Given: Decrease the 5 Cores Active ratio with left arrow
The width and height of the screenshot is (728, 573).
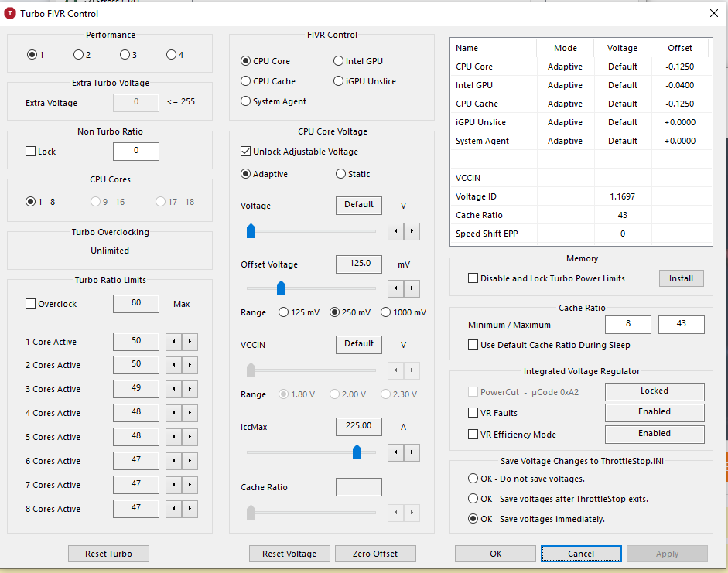Looking at the screenshot, I should pyautogui.click(x=175, y=437).
